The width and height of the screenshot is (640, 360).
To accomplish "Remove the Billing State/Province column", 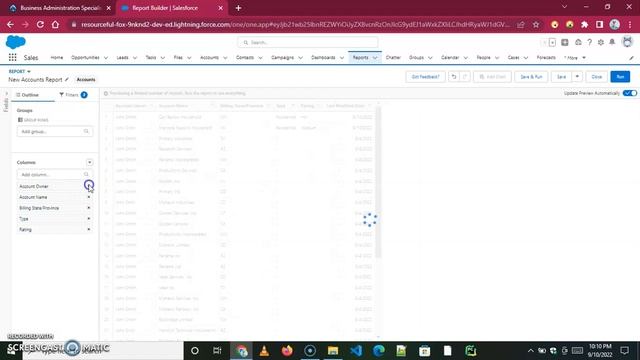I will (x=89, y=208).
